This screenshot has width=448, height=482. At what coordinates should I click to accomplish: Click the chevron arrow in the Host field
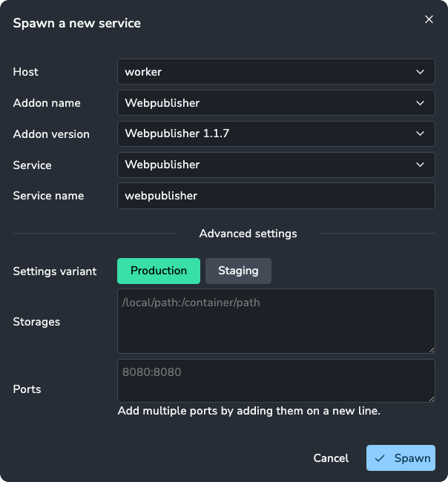tap(421, 72)
